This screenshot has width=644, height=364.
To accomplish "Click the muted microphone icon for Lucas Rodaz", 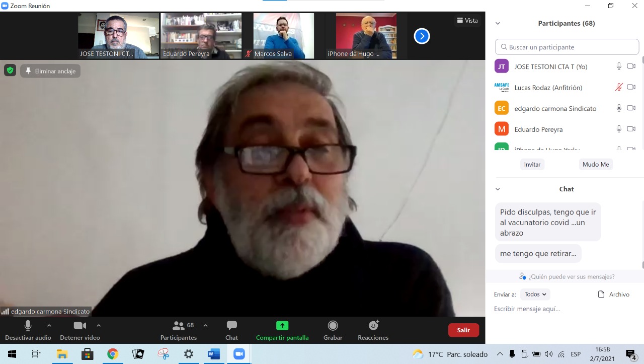I will (x=619, y=87).
